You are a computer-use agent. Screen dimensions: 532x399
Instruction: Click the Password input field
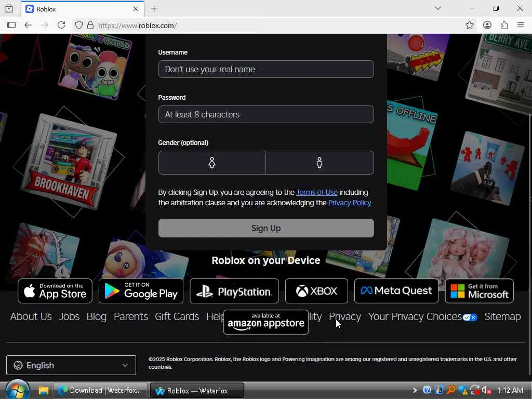[266, 114]
